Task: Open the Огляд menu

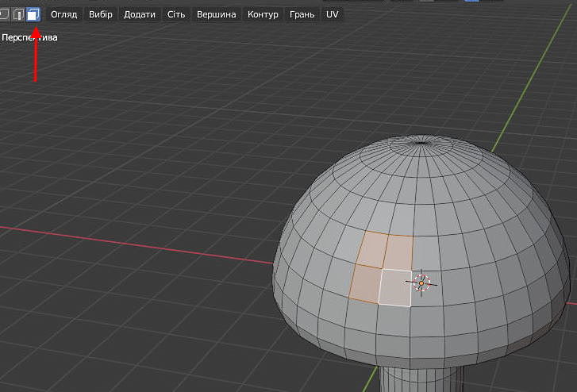Action: click(x=64, y=14)
